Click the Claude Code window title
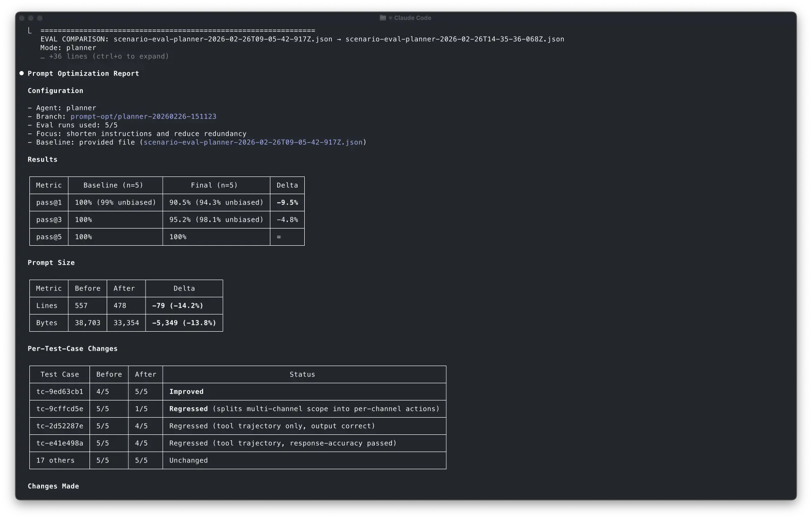812x519 pixels. click(412, 18)
